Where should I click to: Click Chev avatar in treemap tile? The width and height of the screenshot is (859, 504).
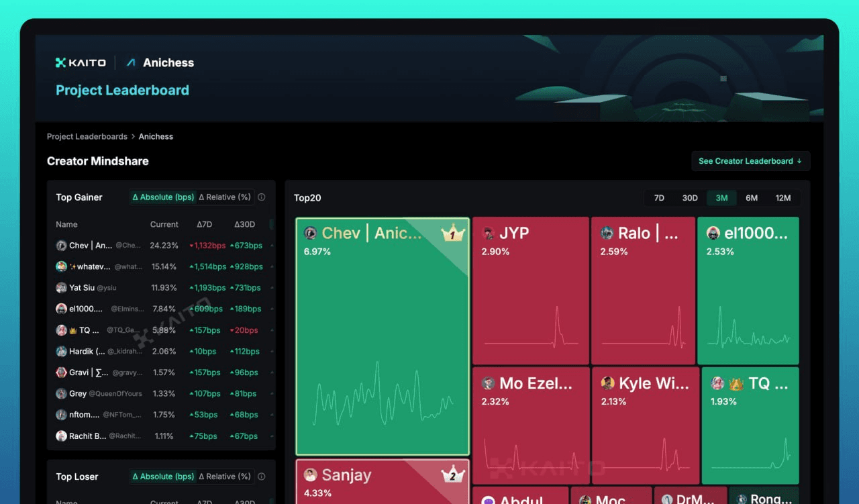coord(310,233)
